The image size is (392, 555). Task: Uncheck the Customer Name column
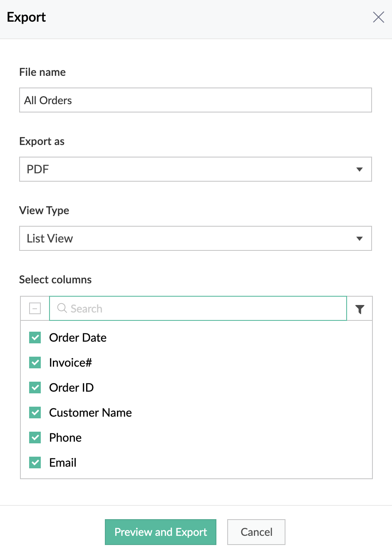(35, 412)
